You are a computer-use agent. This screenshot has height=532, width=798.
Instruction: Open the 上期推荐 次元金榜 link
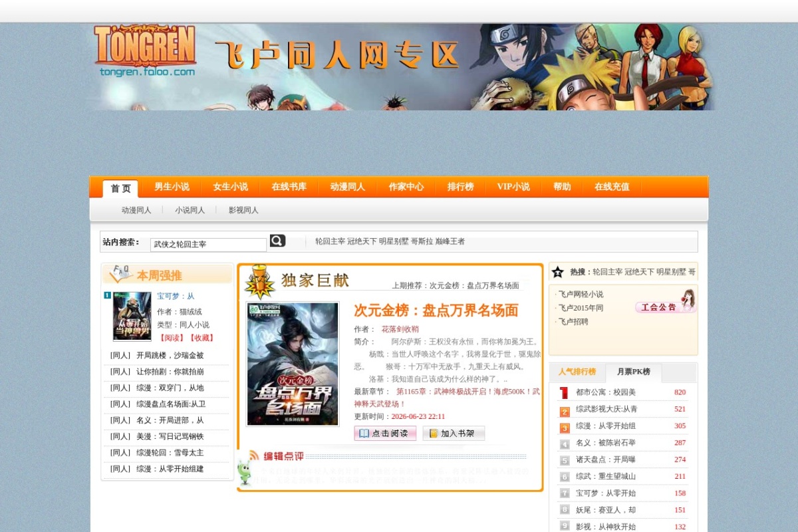(474, 285)
